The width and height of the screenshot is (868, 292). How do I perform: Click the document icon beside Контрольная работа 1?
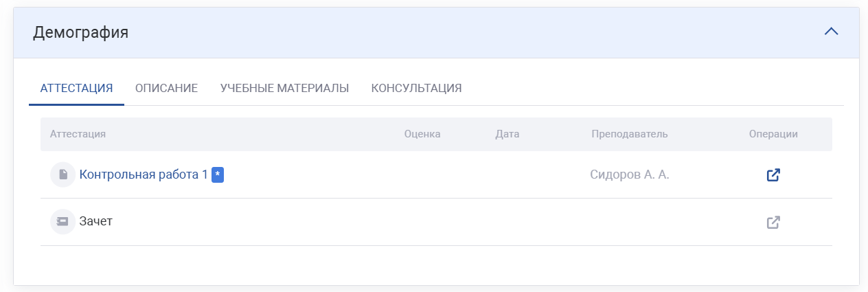click(x=62, y=175)
